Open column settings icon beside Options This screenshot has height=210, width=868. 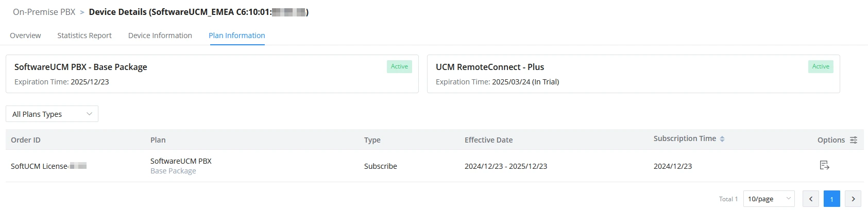(x=854, y=140)
